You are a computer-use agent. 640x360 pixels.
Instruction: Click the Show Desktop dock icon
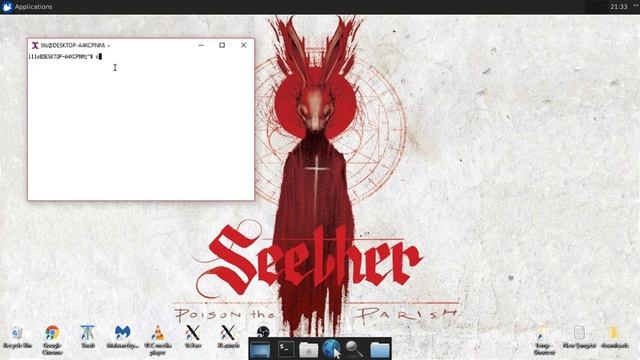[260, 349]
